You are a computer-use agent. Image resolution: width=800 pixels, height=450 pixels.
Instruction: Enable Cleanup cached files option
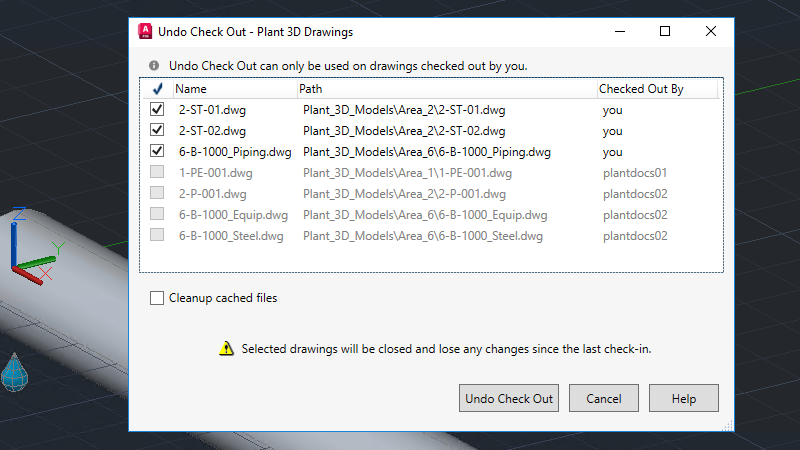click(157, 298)
